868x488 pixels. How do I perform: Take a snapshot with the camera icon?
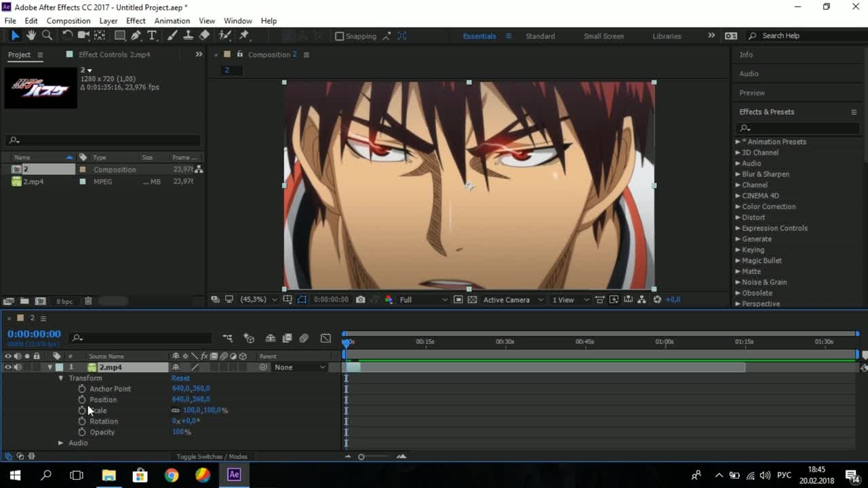pos(361,300)
